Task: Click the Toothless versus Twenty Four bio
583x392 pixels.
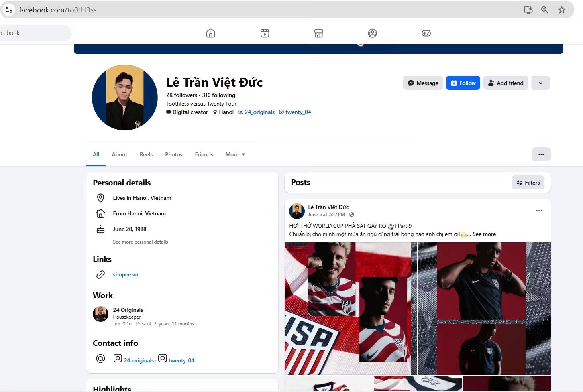Action: click(202, 104)
